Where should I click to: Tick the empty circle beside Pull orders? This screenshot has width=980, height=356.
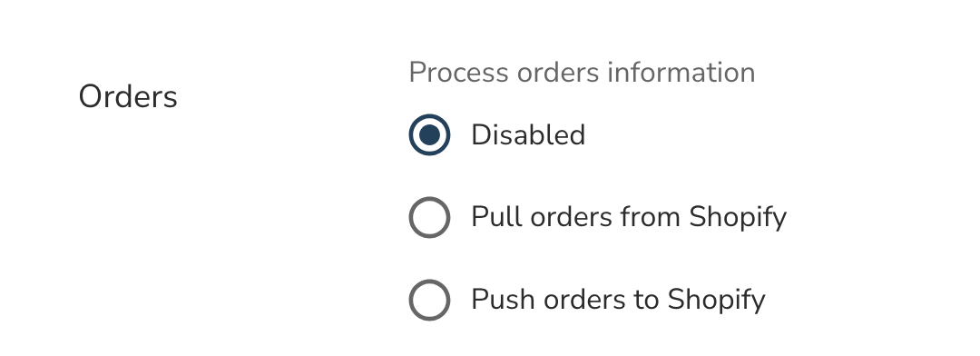tap(429, 217)
